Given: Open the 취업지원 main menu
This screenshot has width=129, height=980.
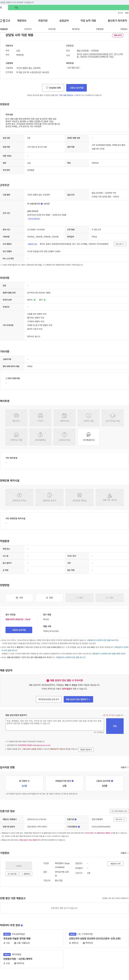Looking at the screenshot, I should point(43,20).
